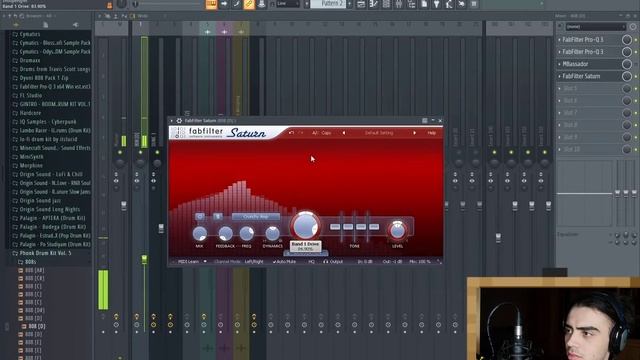Change Channel Mode Left/Right setting
The width and height of the screenshot is (640, 360).
pos(254,261)
